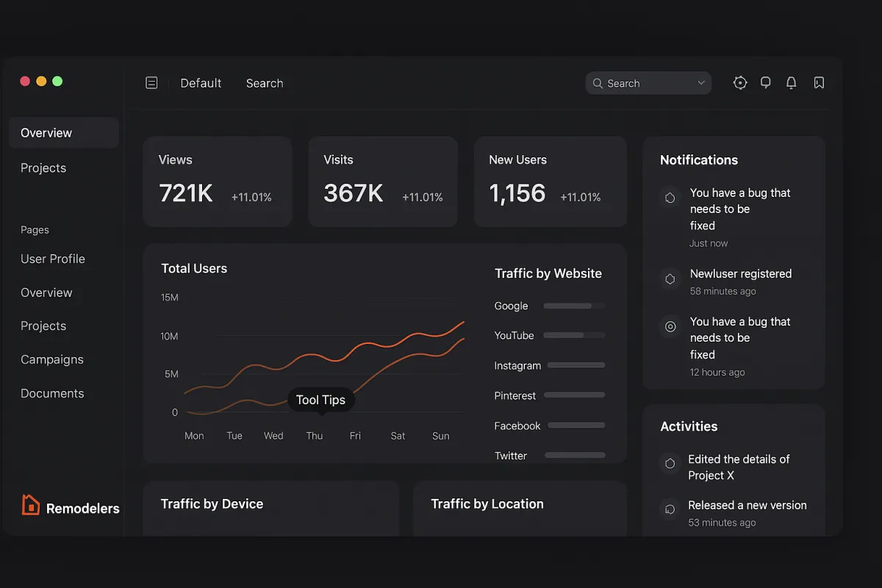Click +11.01% beside Views 721K
Viewport: 882px width, 588px height.
coord(251,197)
